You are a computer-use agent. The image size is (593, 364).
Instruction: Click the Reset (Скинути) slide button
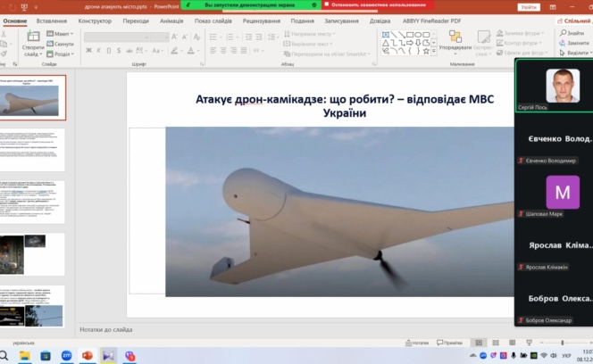point(62,43)
